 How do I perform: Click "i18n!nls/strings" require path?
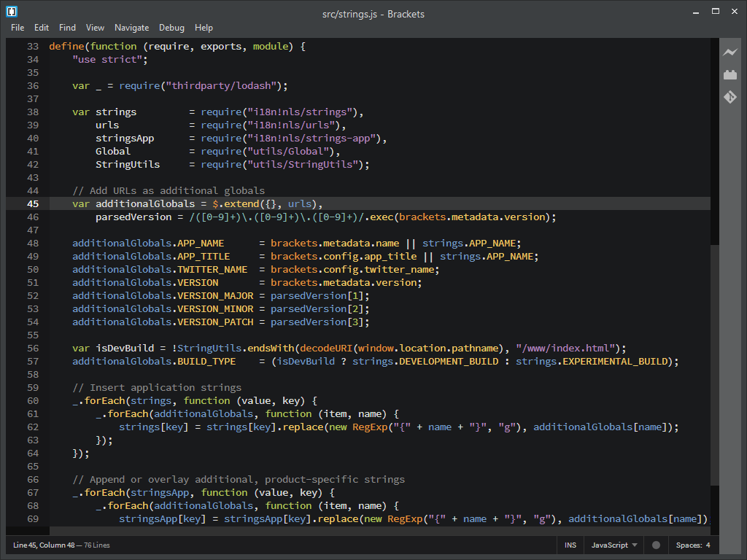tap(300, 112)
